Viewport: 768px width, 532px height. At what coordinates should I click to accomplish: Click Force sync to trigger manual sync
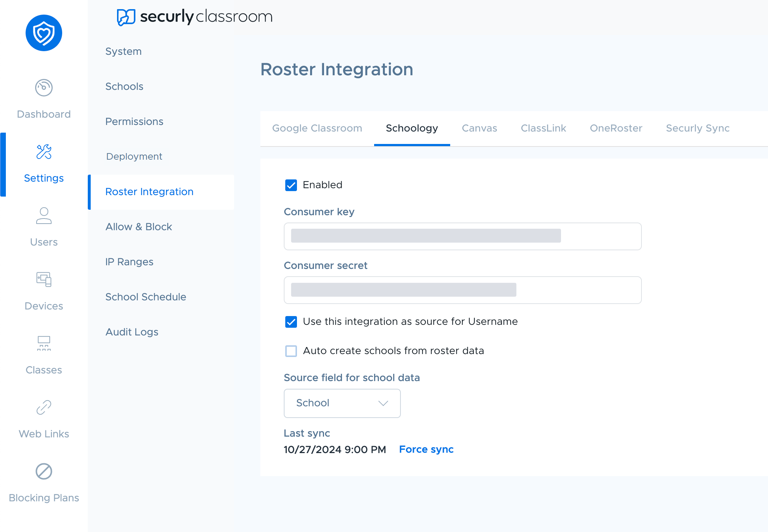coord(426,449)
